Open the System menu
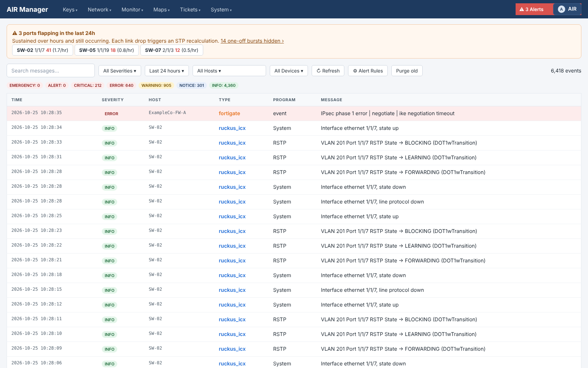The image size is (588, 368). (x=221, y=10)
